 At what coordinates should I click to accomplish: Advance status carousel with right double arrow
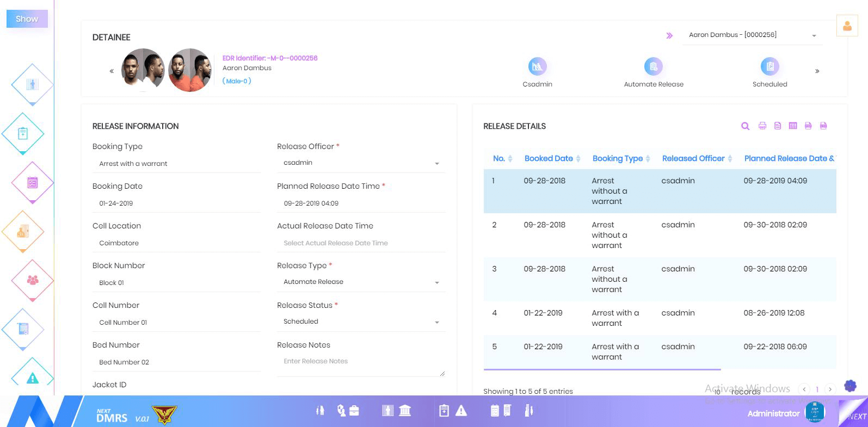(x=817, y=71)
